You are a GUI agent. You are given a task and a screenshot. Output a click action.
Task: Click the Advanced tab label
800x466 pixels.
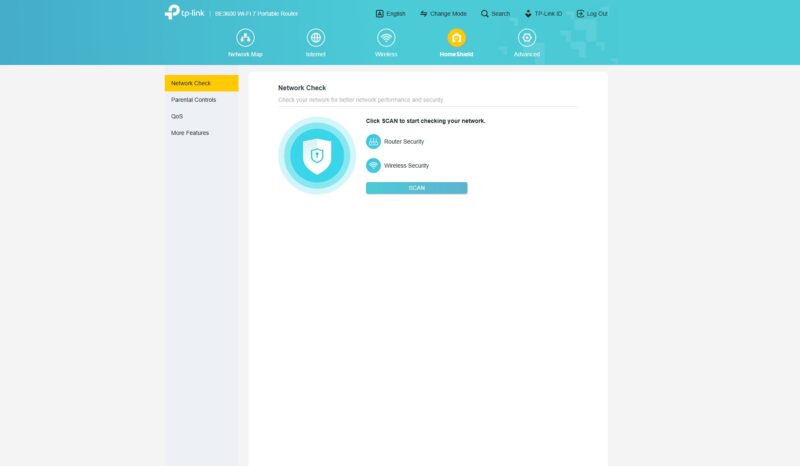(527, 54)
